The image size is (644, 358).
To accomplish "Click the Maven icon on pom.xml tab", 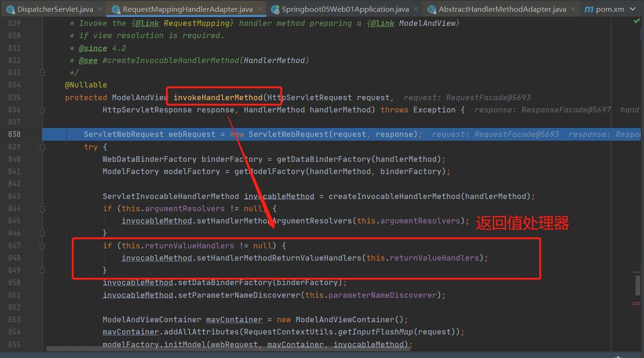I will 589,9.
